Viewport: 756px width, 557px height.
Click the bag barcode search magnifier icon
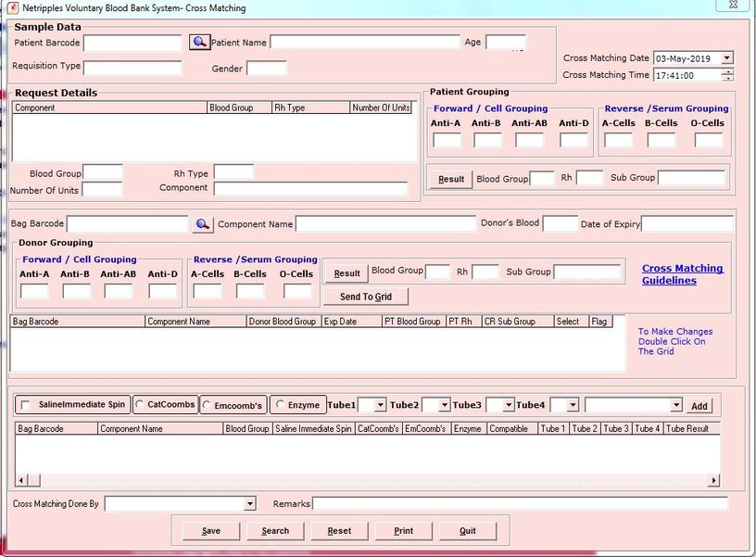pyautogui.click(x=203, y=224)
